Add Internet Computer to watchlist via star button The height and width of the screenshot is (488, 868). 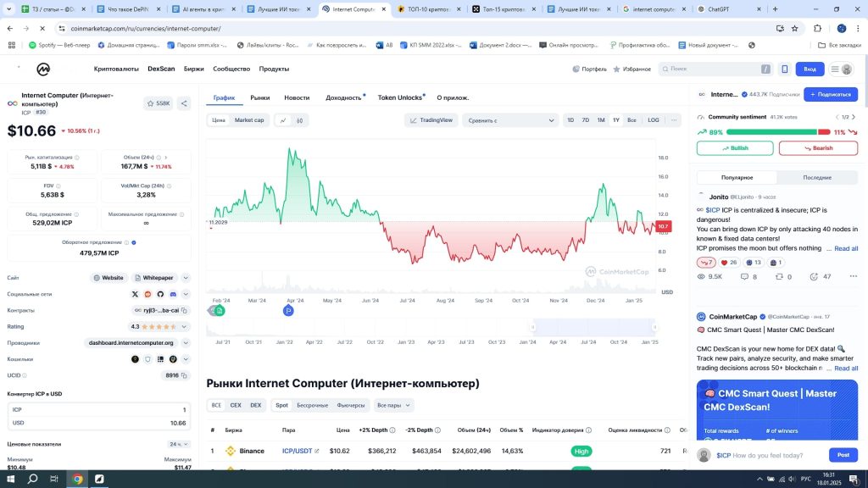(x=159, y=103)
